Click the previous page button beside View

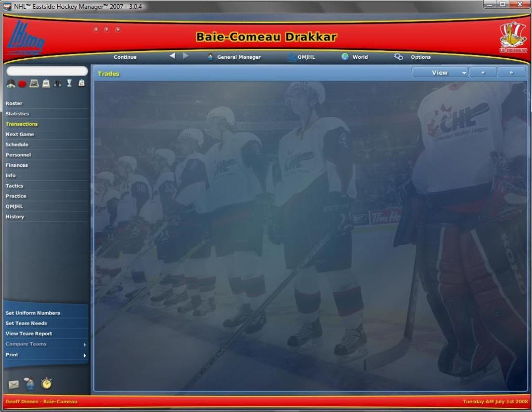pos(483,73)
